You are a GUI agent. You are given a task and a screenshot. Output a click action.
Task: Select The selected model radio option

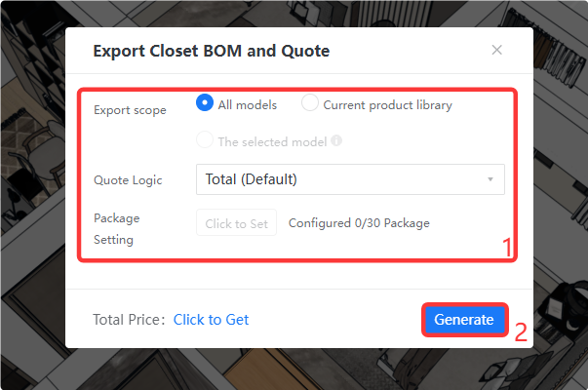(x=205, y=139)
